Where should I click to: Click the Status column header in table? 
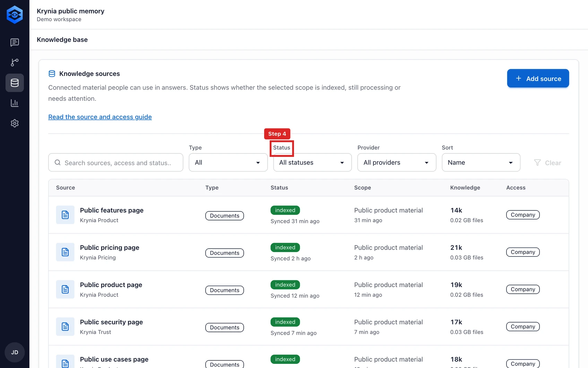tap(279, 187)
